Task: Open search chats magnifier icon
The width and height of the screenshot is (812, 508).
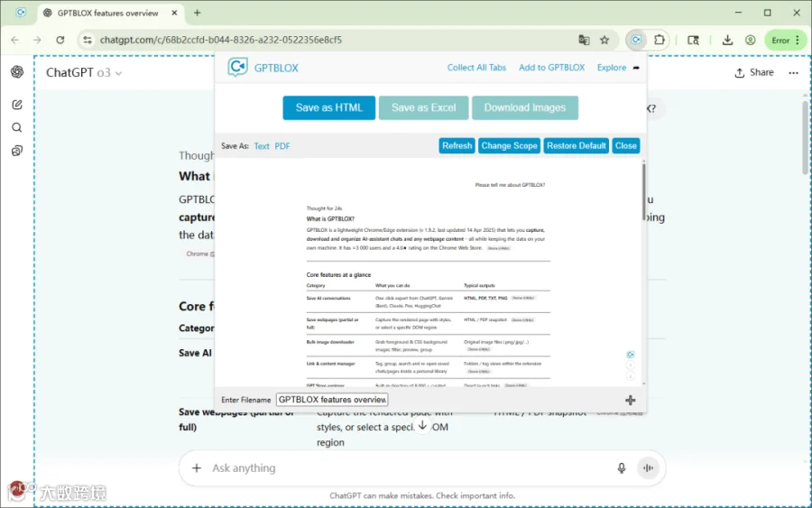Action: pyautogui.click(x=17, y=127)
